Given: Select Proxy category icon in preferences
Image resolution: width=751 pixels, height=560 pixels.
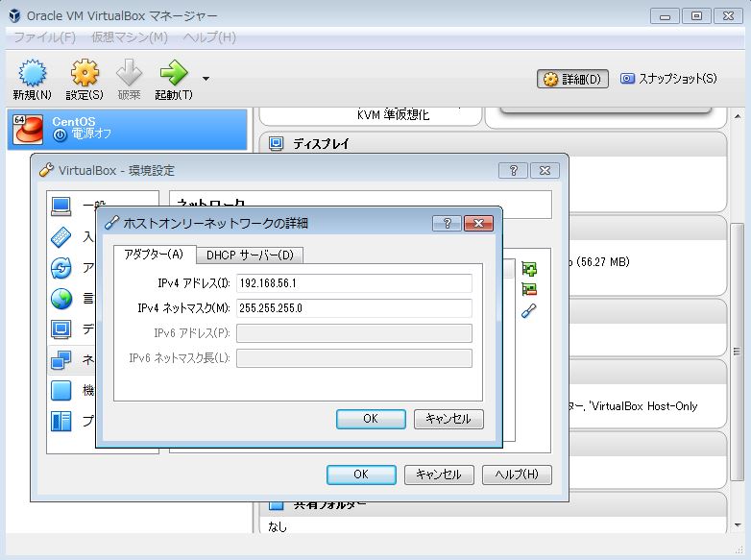Looking at the screenshot, I should point(61,421).
